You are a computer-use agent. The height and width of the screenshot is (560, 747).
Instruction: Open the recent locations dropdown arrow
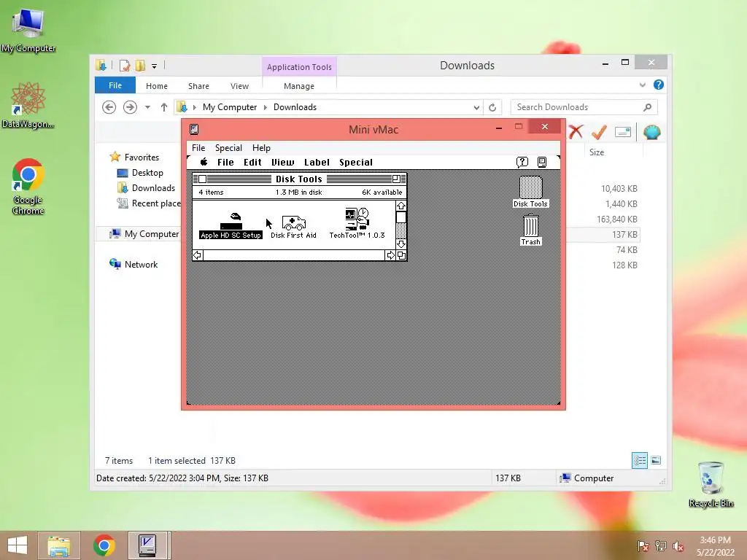pos(147,107)
